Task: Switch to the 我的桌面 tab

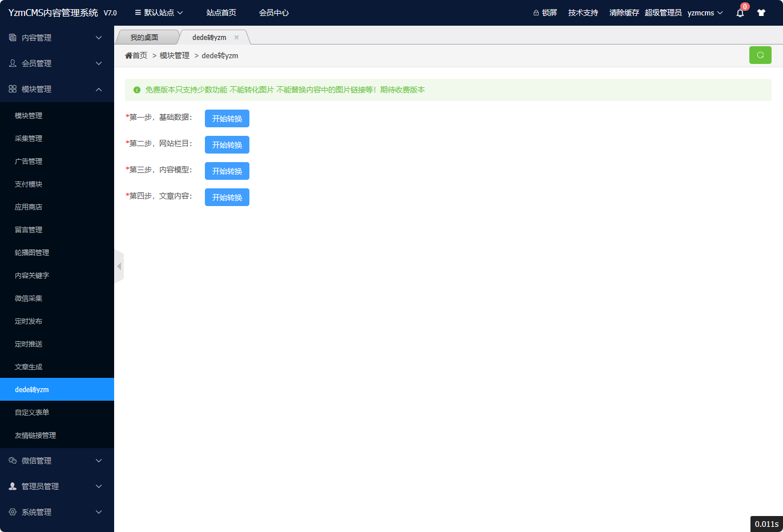Action: click(144, 37)
